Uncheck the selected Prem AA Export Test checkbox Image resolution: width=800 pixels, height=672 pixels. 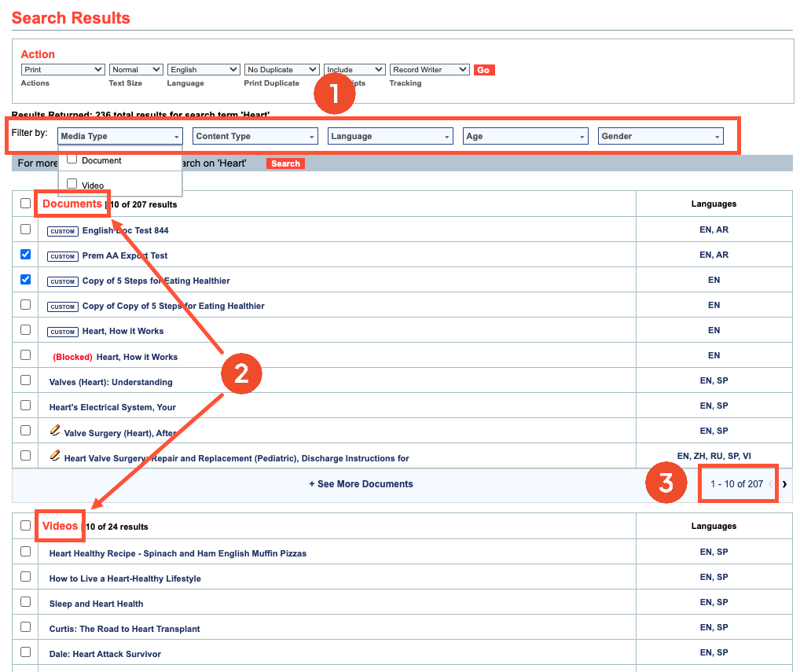(x=24, y=255)
